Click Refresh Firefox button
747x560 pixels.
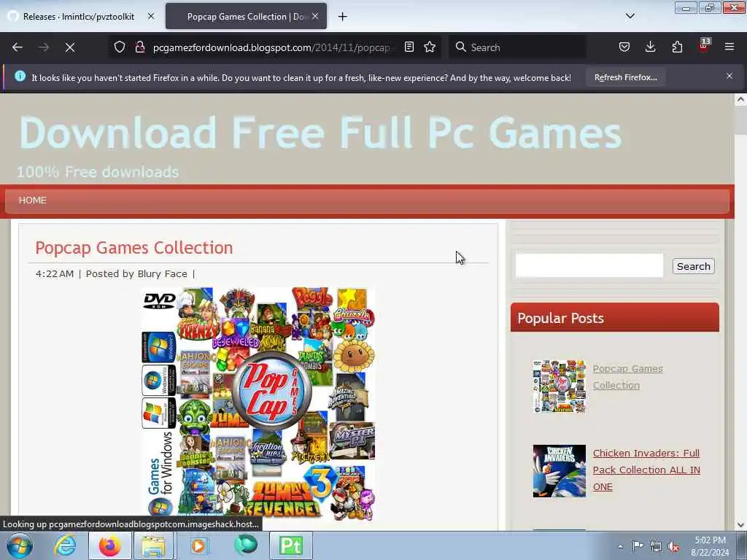point(625,77)
